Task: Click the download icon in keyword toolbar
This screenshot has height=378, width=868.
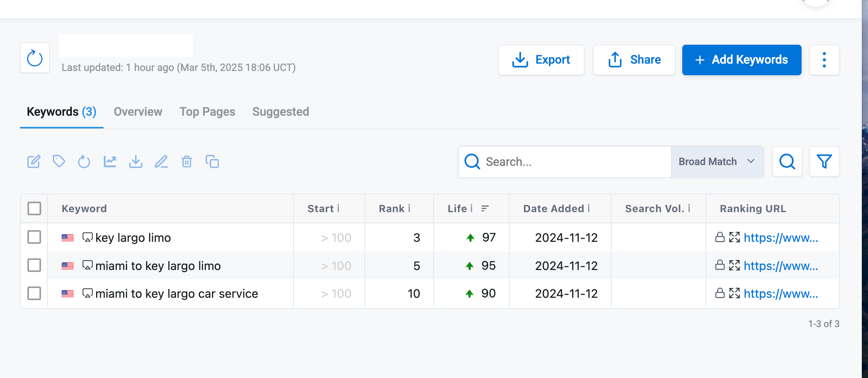Action: [x=136, y=161]
